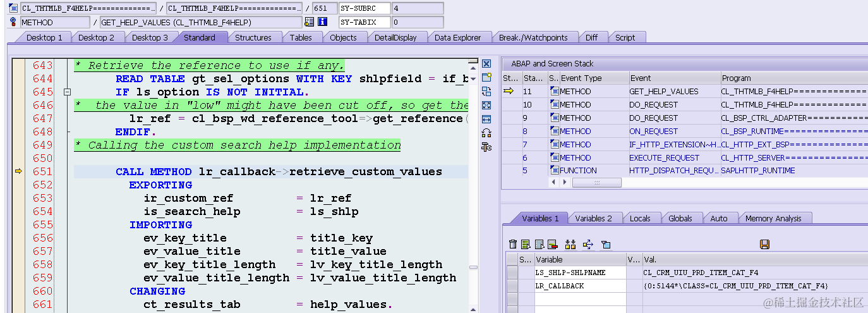Screen dimensions: 868x313
Task: Click the program icon at top-left header
Action: click(x=14, y=8)
